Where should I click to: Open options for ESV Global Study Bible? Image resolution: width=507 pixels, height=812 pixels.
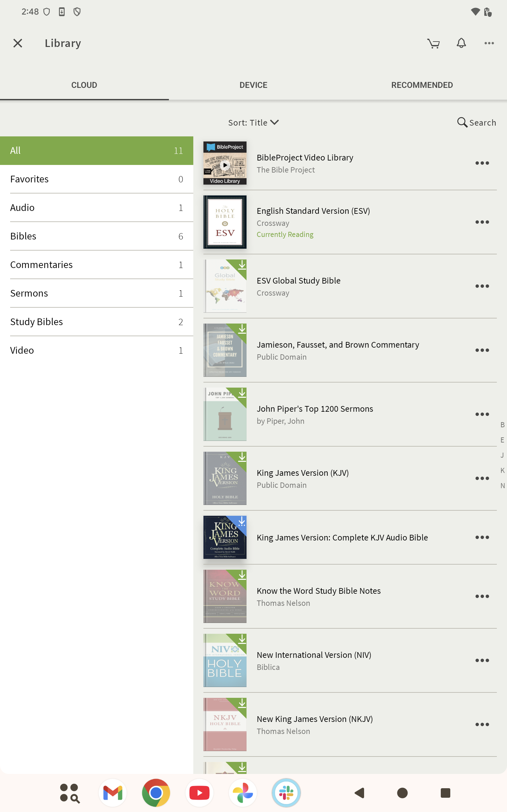(482, 286)
